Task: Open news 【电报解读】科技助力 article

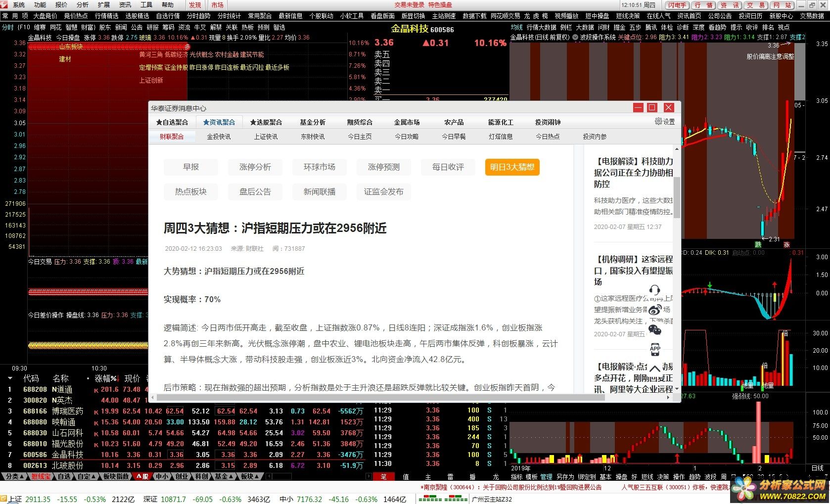Action: 633,173
